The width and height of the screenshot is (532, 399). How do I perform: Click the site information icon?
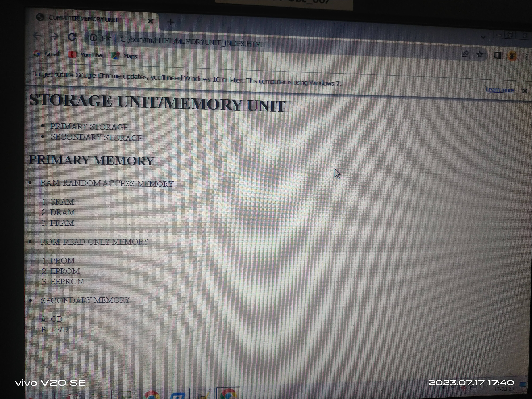[x=93, y=38]
